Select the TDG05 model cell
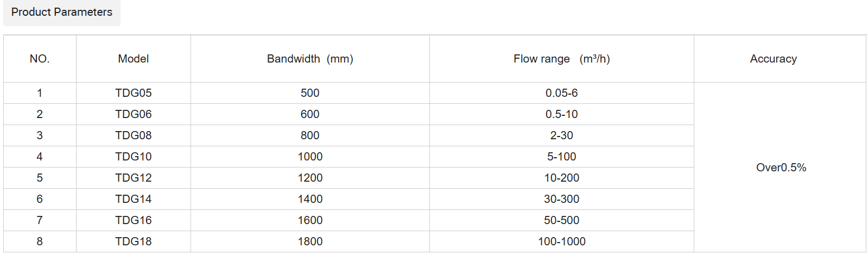The height and width of the screenshot is (254, 868). click(x=134, y=93)
